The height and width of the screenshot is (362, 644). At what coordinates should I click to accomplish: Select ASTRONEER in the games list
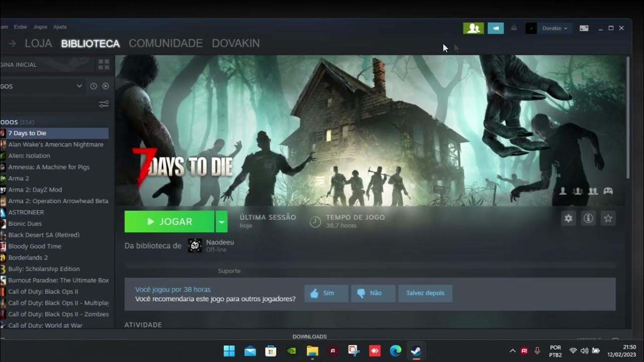pyautogui.click(x=54, y=212)
